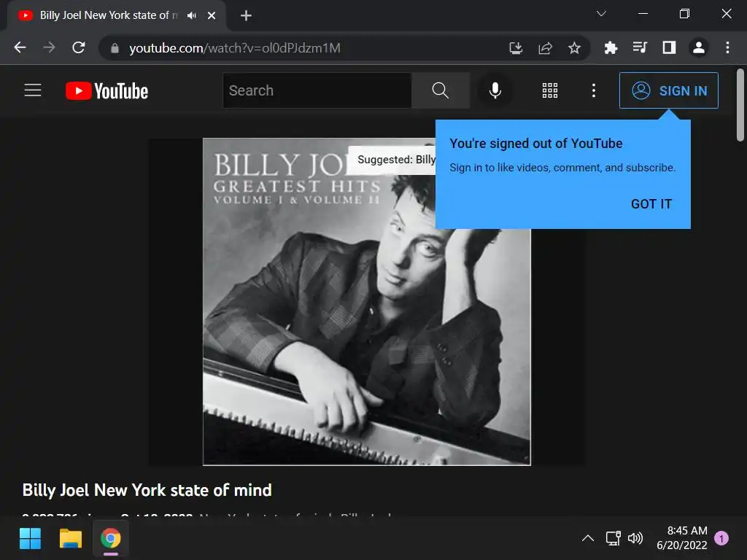
Task: Open the Chrome three-dot menu
Action: click(727, 47)
